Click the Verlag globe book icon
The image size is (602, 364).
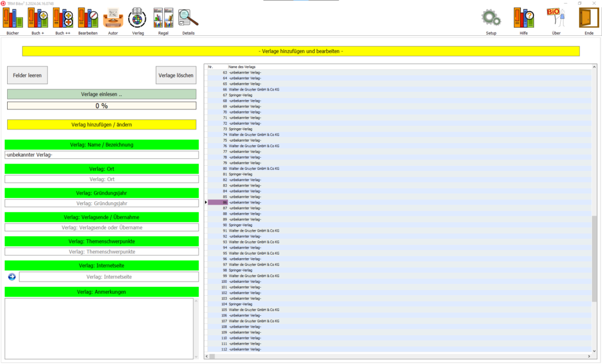tap(138, 18)
